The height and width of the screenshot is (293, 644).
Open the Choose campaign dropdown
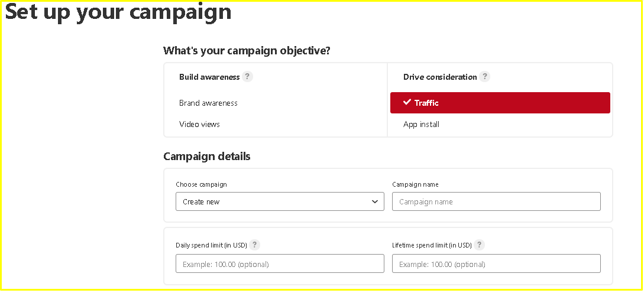pos(280,201)
